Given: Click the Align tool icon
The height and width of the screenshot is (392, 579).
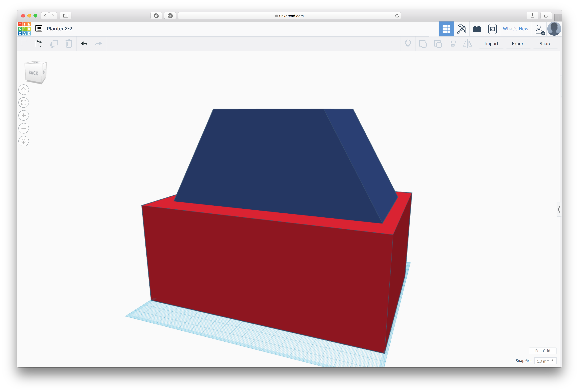Looking at the screenshot, I should (x=453, y=44).
